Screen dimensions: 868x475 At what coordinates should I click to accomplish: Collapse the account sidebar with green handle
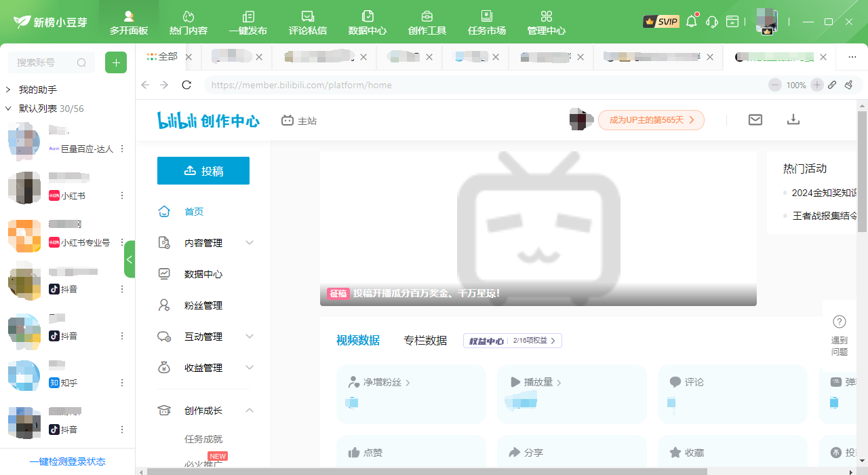coord(130,259)
